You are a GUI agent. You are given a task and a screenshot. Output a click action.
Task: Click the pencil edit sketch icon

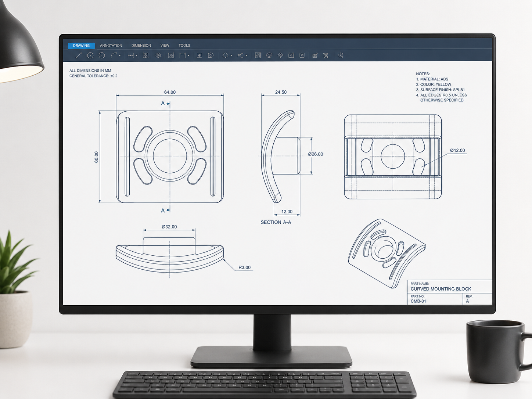[315, 55]
